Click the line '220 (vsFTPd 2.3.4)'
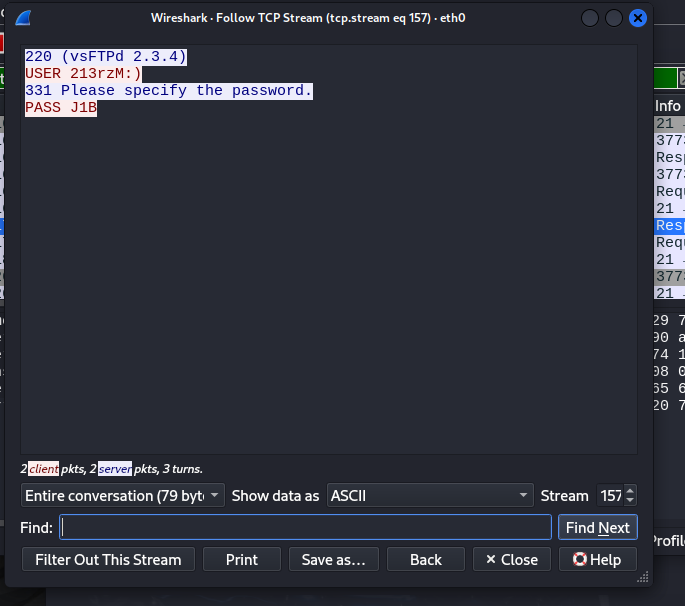This screenshot has height=606, width=685. (x=106, y=57)
